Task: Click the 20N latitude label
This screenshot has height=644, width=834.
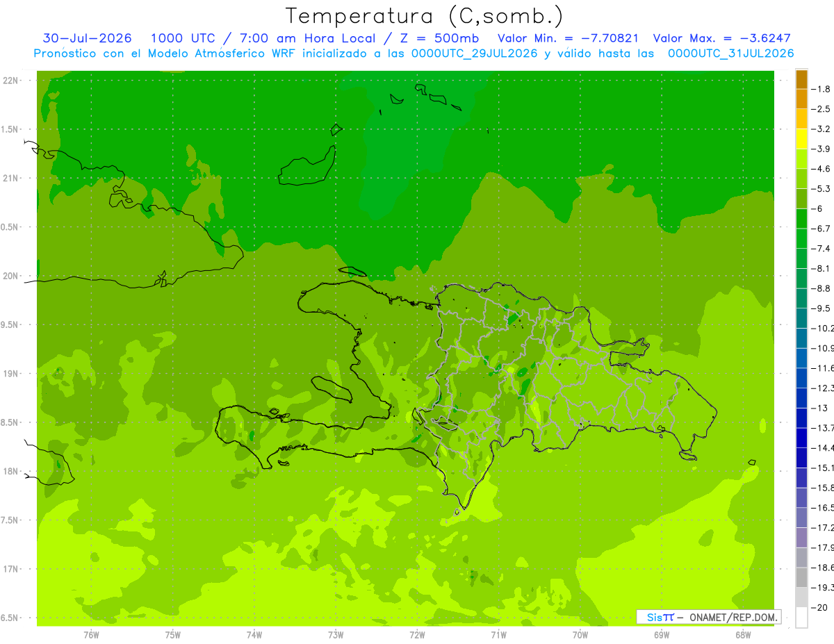Action: click(10, 276)
